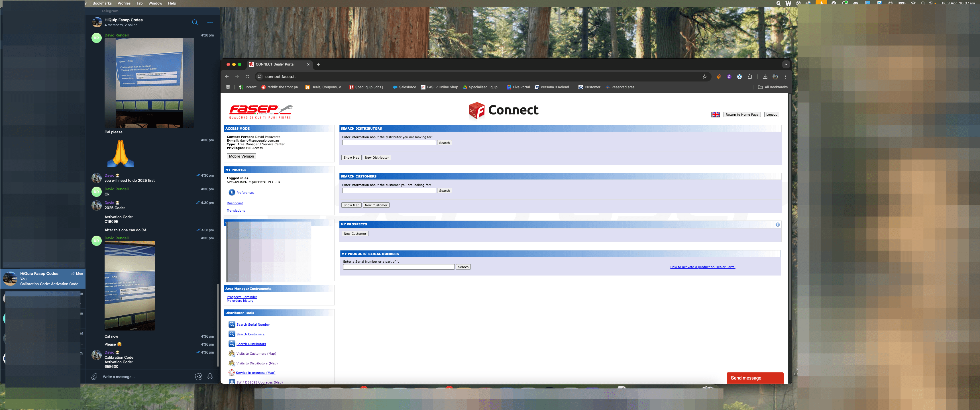Screen dimensions: 980x410
Task: Click the Service in progress lifebuoy icon
Action: [x=232, y=373]
